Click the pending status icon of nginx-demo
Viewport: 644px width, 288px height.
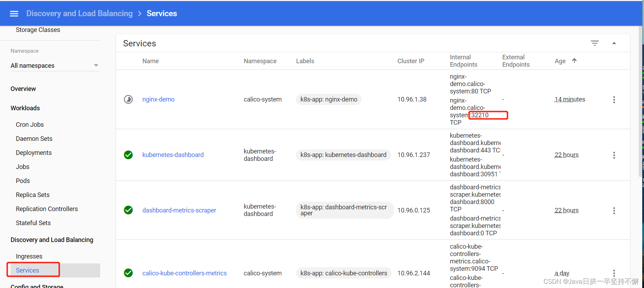pyautogui.click(x=128, y=99)
